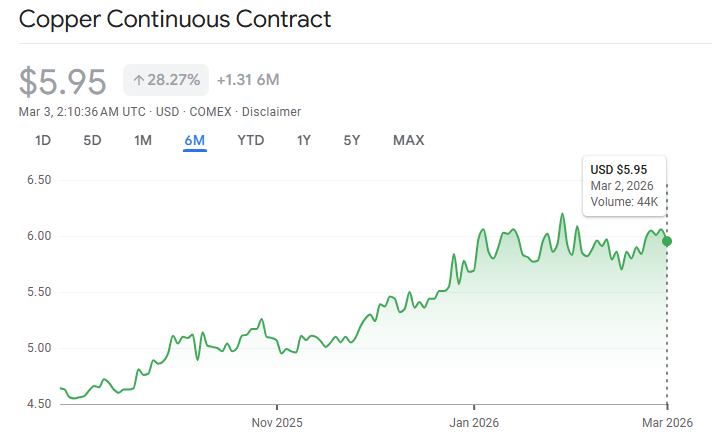Select the active 6M range tab
The height and width of the screenshot is (446, 712).
pos(194,140)
